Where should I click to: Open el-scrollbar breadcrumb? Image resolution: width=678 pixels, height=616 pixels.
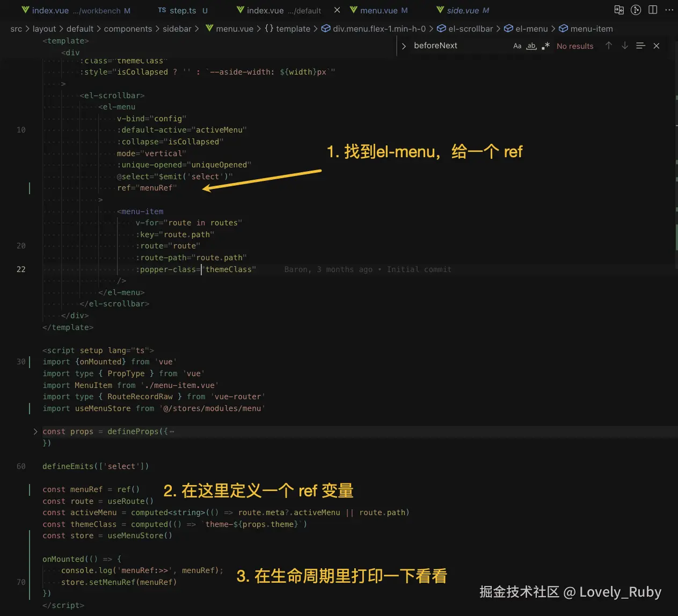click(x=470, y=28)
